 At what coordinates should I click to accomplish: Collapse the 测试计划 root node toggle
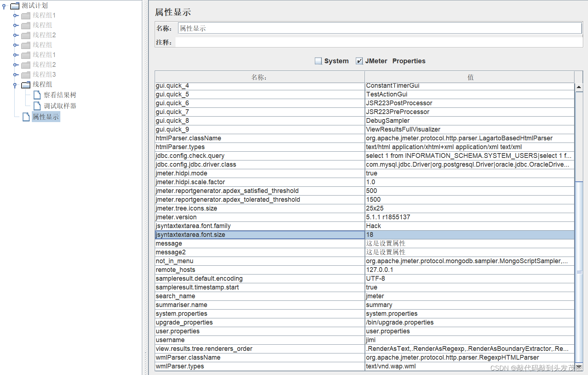4,6
